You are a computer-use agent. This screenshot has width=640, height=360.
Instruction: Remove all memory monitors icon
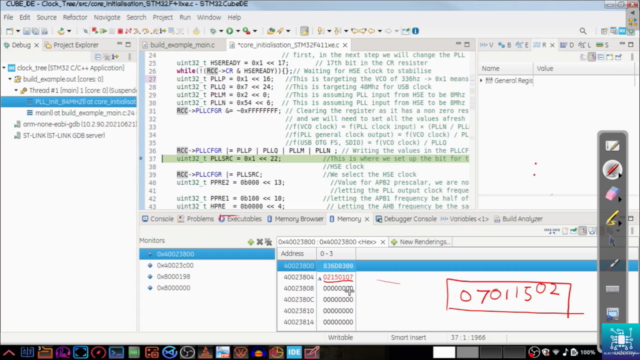coord(268,242)
